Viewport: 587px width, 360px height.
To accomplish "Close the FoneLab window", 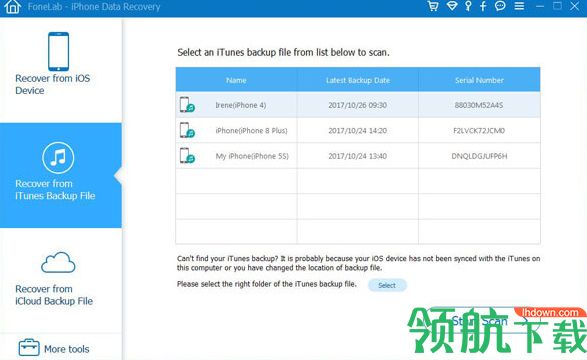I will pos(575,6).
